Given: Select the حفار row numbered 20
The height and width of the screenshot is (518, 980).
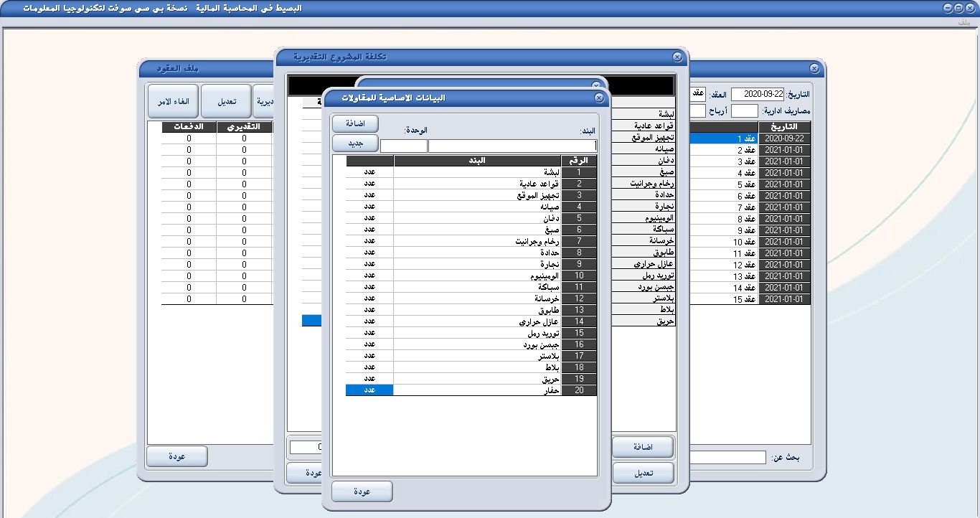Looking at the screenshot, I should pos(473,390).
